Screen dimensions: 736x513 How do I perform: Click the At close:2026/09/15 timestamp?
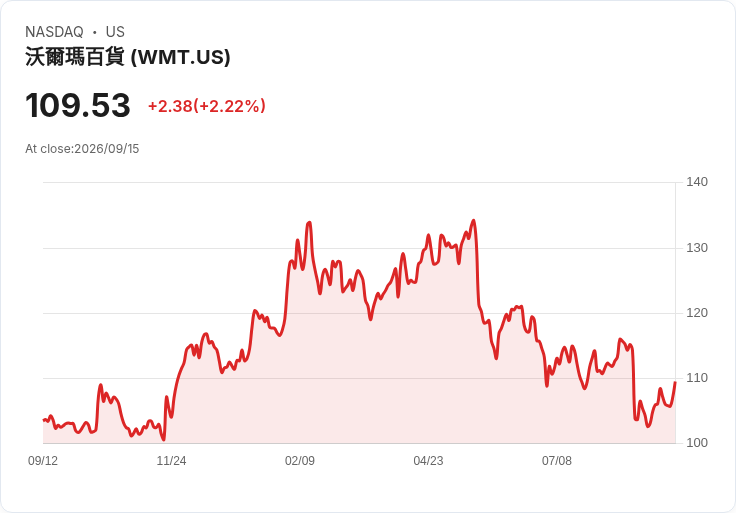82,149
